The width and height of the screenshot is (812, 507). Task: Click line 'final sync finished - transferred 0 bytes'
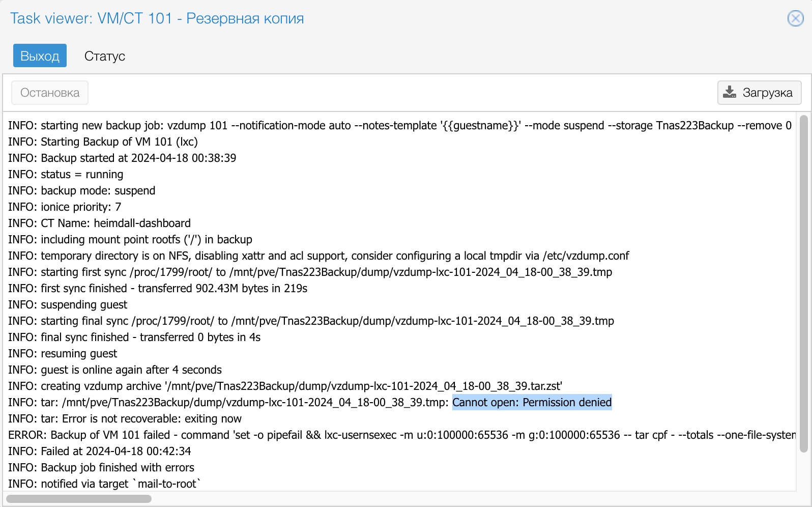coord(134,337)
